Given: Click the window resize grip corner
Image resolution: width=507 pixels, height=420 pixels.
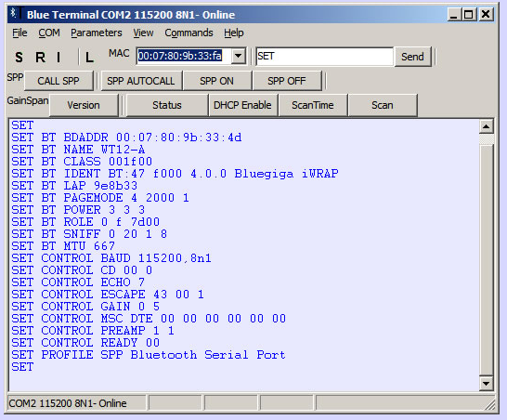Looking at the screenshot, I should (491, 405).
